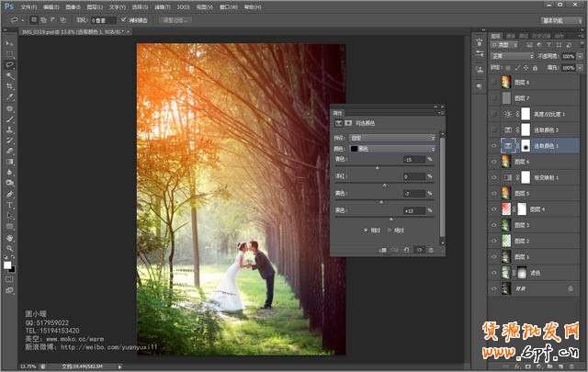Toggle the anti-alias checkbox in options bar

[125, 18]
